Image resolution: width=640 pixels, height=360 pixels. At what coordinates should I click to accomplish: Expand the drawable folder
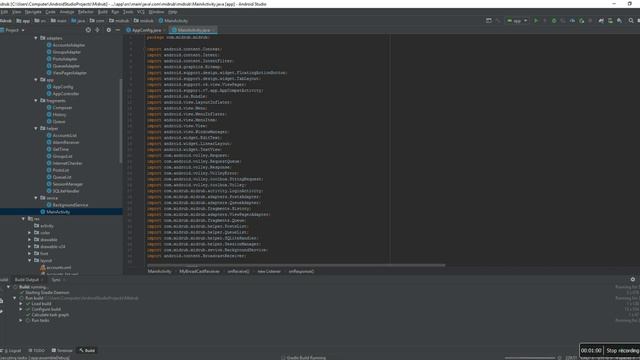[x=29, y=240]
